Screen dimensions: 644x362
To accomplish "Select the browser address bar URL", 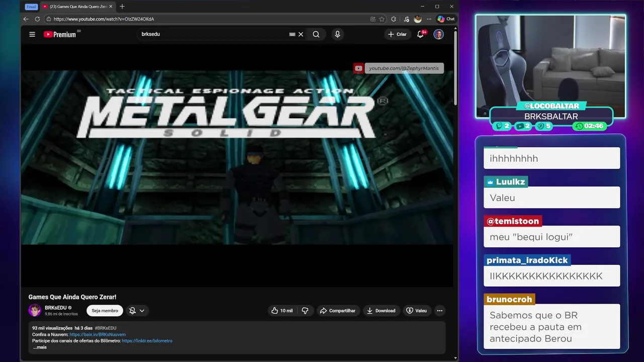I will tap(104, 19).
